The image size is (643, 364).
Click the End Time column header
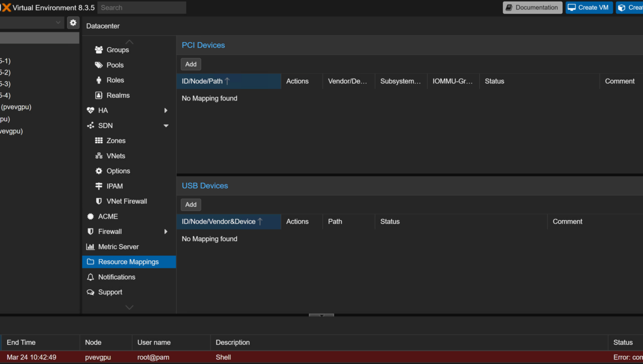[41, 343]
